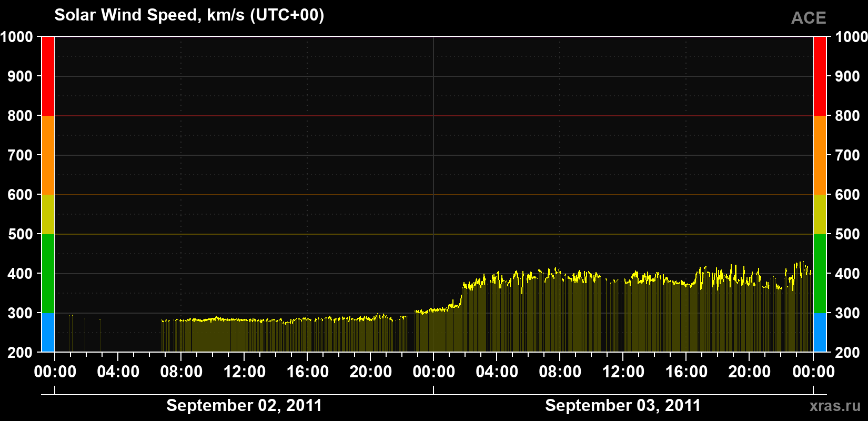Viewport: 868px width, 421px height.
Task: Click the 300 label on the left axis
Action: 20,313
